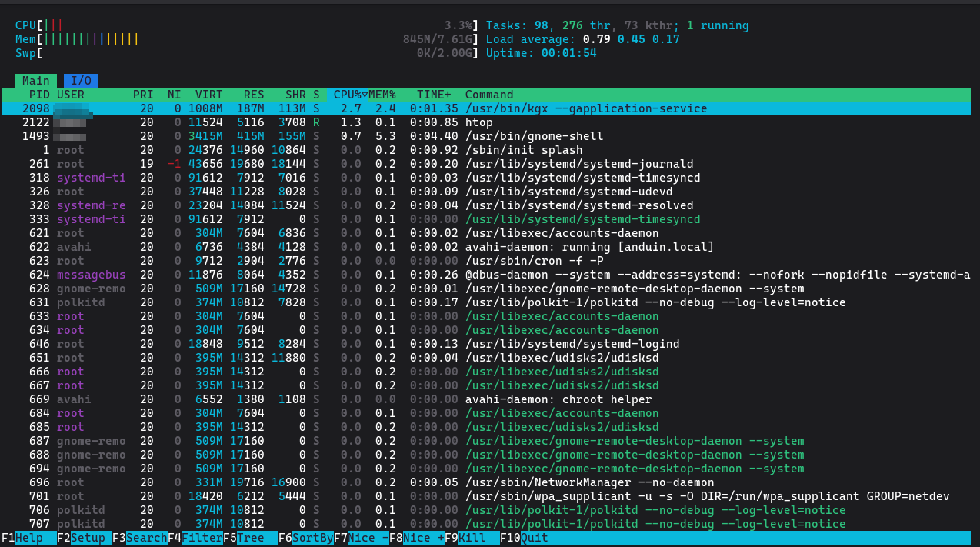Sort by the MEM% column header

[x=382, y=95]
